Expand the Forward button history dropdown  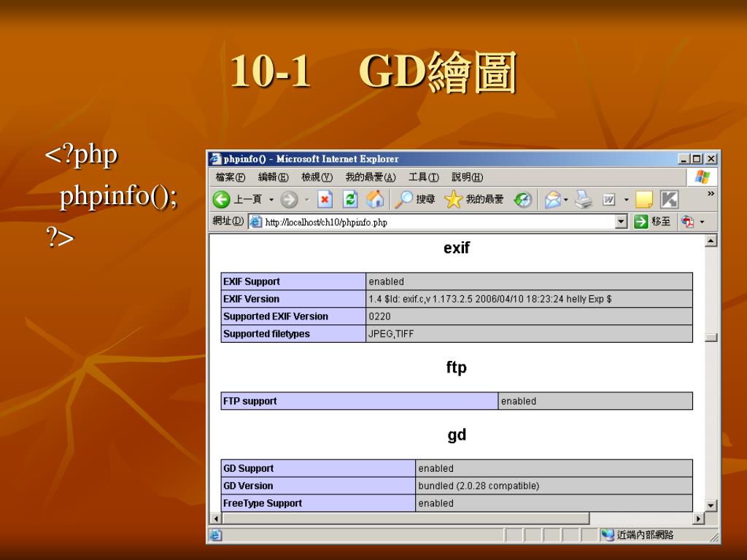pos(307,200)
